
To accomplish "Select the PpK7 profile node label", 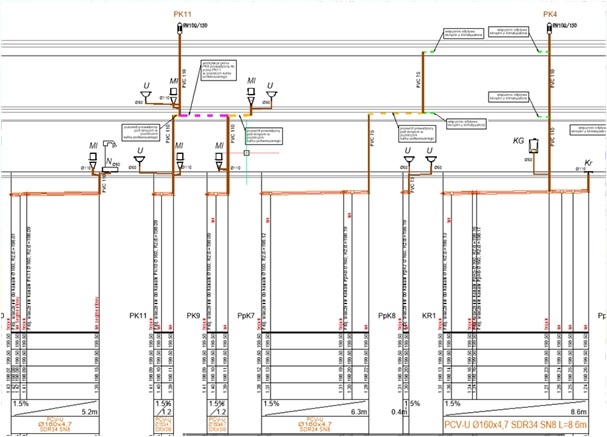I will [x=247, y=317].
